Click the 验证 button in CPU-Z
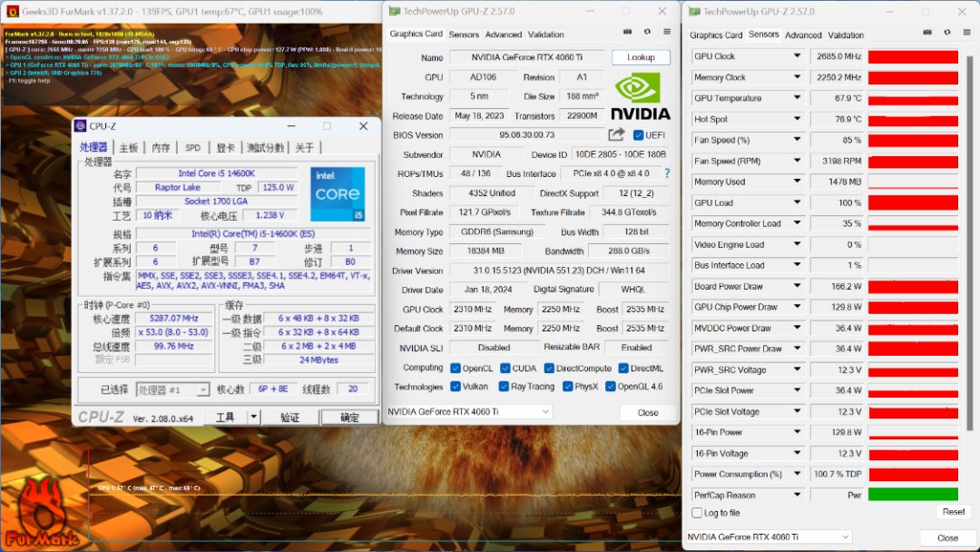Image resolution: width=980 pixels, height=552 pixels. (289, 418)
